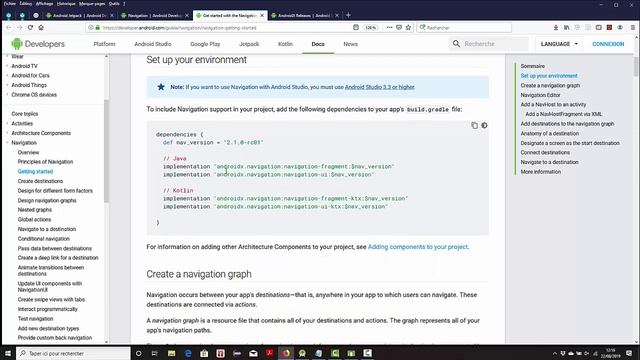Reload the current page
The height and width of the screenshot is (360, 640).
30,27
